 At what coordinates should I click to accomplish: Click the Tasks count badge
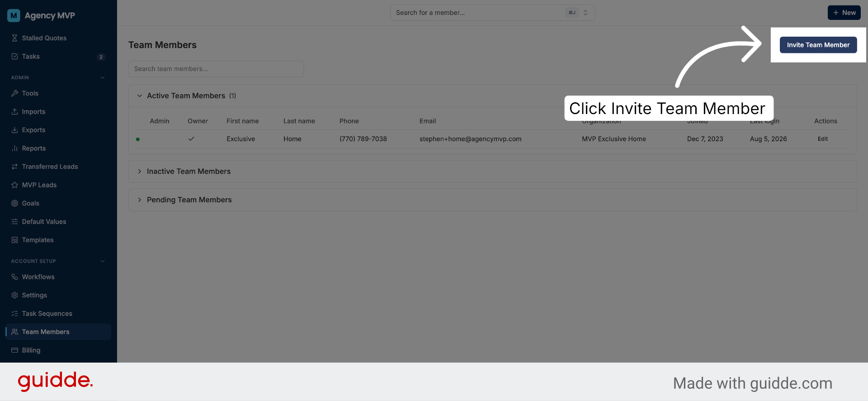click(101, 57)
